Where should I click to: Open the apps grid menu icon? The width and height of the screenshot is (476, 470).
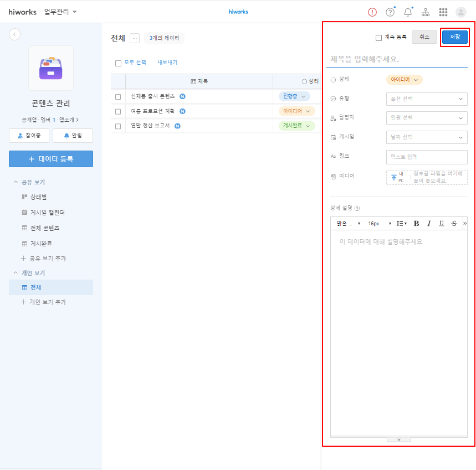443,12
